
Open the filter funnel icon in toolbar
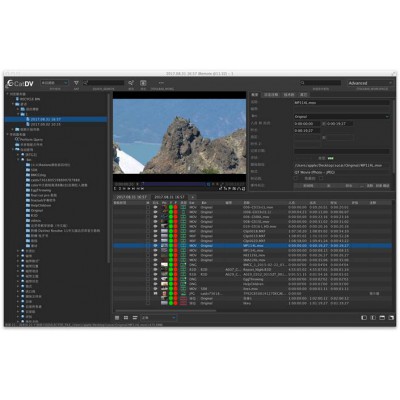[76, 83]
